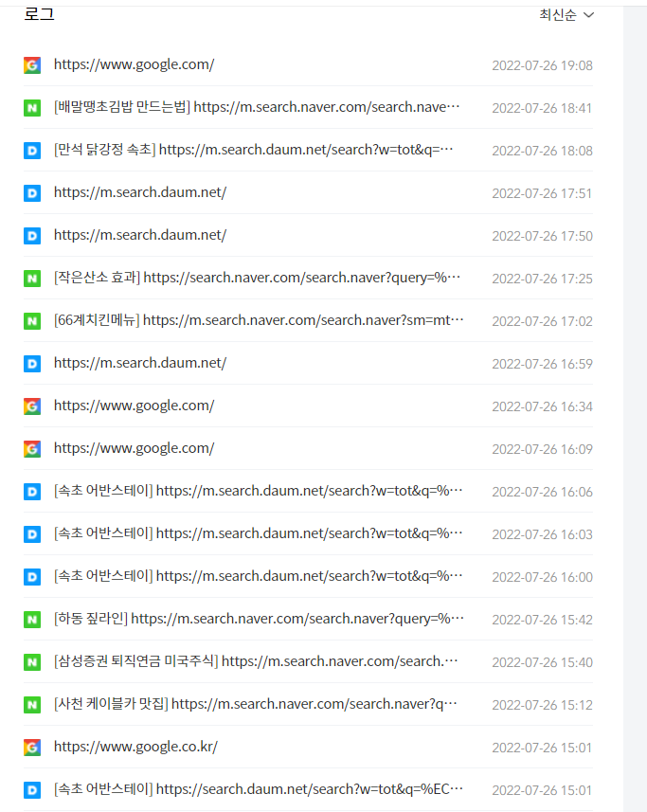Click timestamp 2022-07-26 15:40
This screenshot has width=647, height=812.
coord(542,662)
